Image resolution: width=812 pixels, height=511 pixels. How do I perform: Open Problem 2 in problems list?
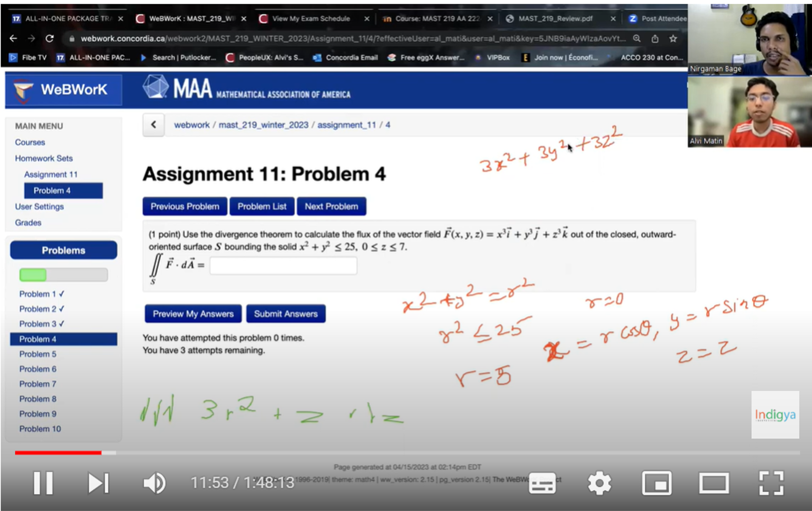point(42,309)
